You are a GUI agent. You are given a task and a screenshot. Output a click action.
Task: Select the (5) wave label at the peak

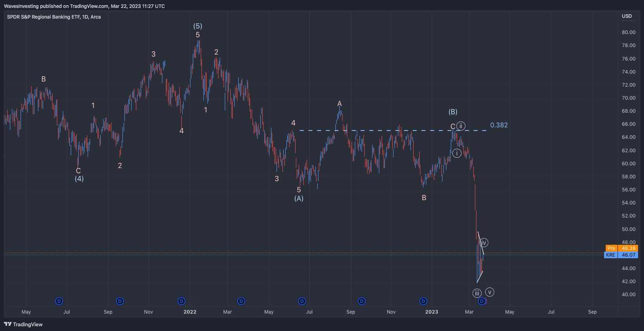pyautogui.click(x=198, y=26)
